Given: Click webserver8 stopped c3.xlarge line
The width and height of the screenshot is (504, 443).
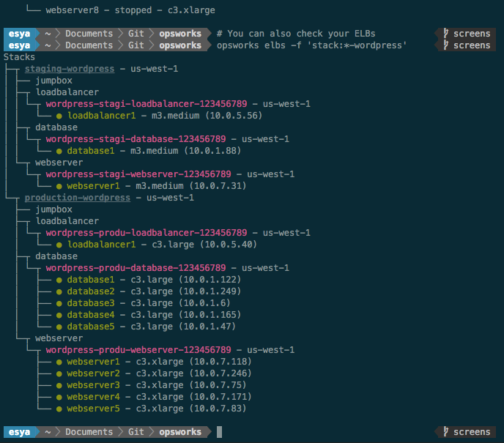Looking at the screenshot, I should (x=130, y=10).
